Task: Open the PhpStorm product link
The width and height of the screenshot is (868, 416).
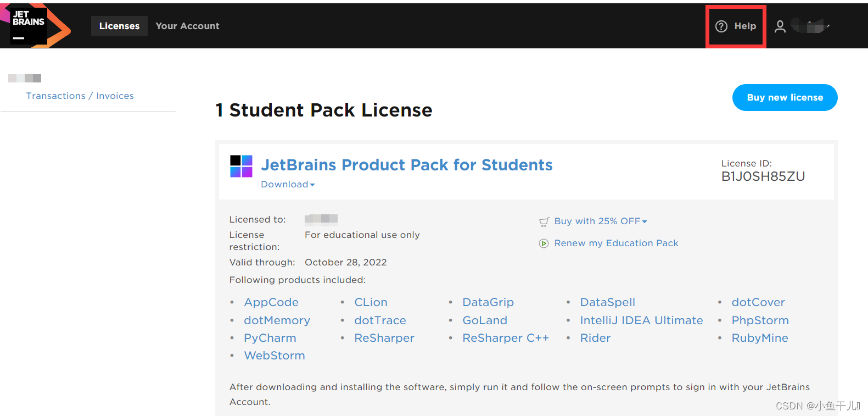Action: pyautogui.click(x=760, y=320)
